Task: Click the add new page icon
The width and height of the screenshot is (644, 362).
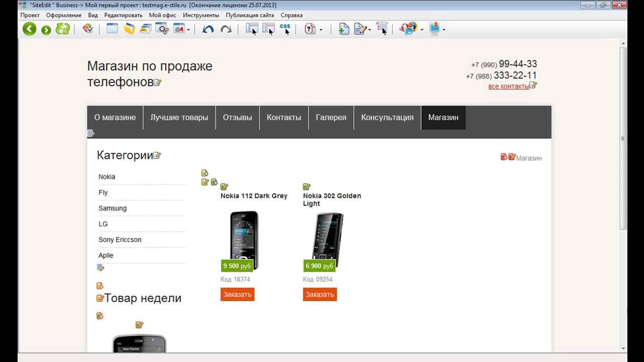Action: click(x=344, y=29)
